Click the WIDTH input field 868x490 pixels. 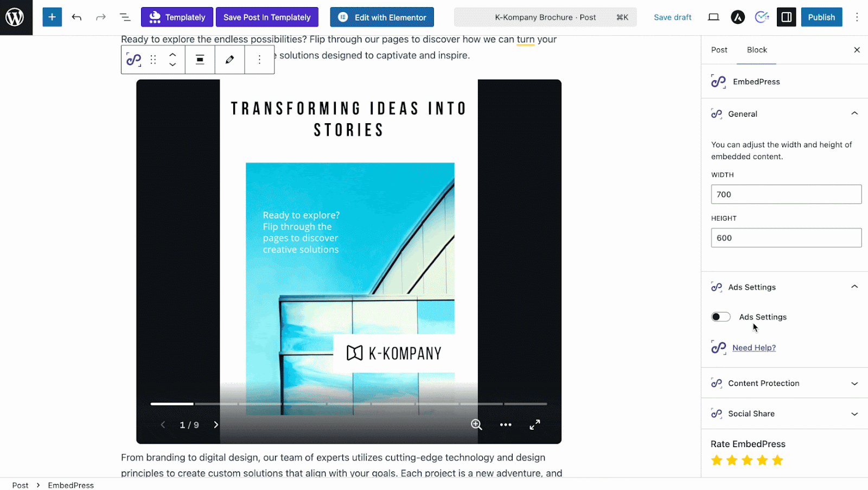pos(786,194)
